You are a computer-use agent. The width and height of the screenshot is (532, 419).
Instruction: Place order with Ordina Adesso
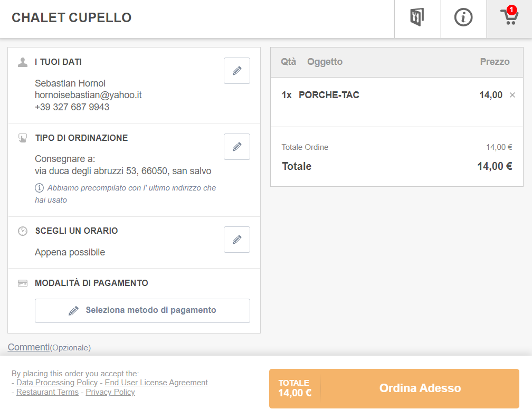coord(394,388)
